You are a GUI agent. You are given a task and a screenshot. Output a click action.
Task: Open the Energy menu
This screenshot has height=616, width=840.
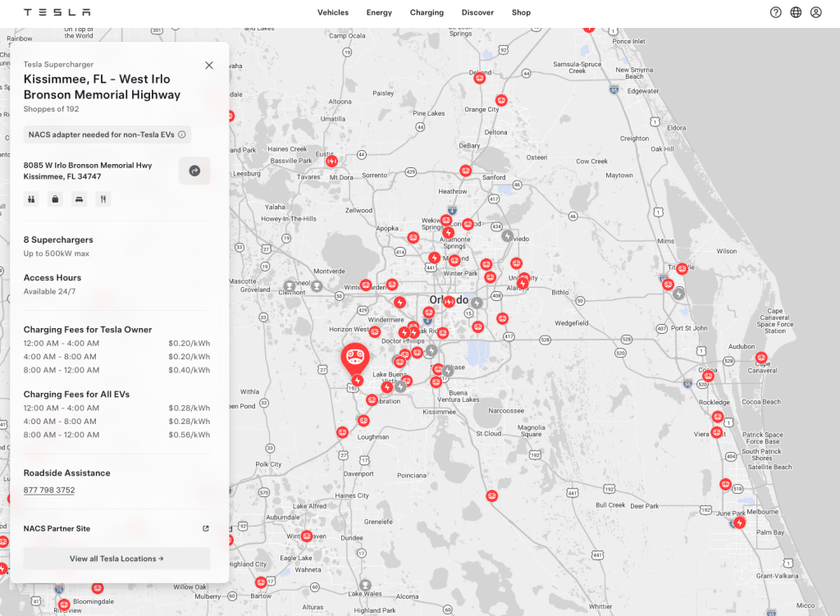coord(379,12)
